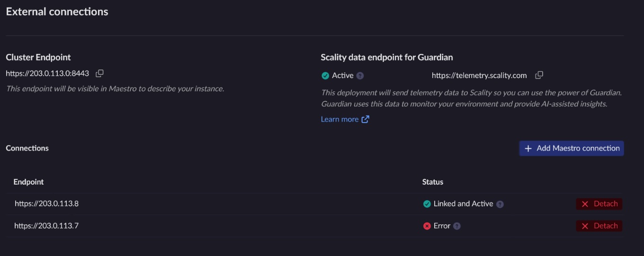Detach the 203.0.113.7 connection
The width and height of the screenshot is (644, 256).
tap(599, 226)
